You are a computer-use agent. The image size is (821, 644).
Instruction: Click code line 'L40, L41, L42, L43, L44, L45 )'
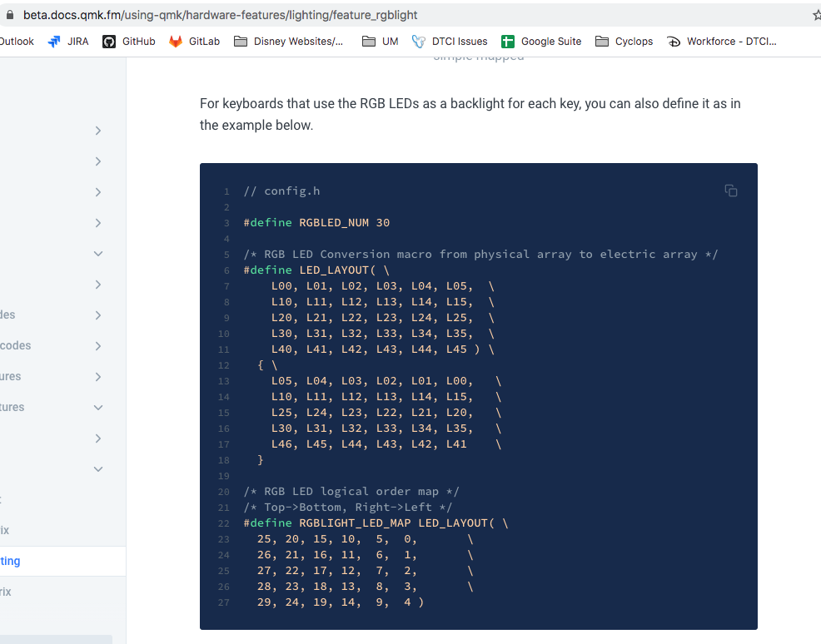pyautogui.click(x=382, y=349)
